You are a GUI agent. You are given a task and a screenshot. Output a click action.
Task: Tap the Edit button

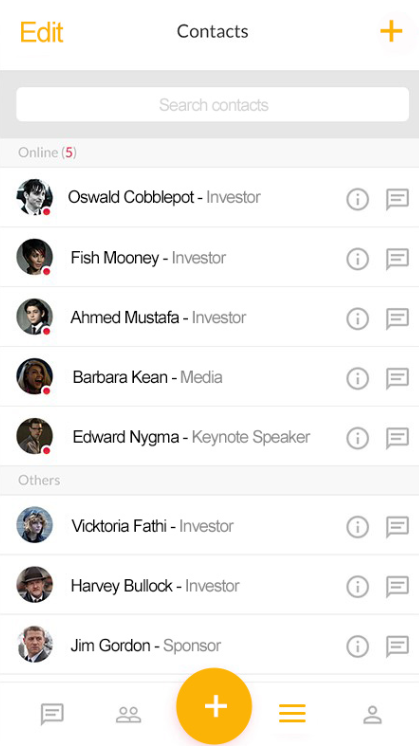(x=41, y=32)
